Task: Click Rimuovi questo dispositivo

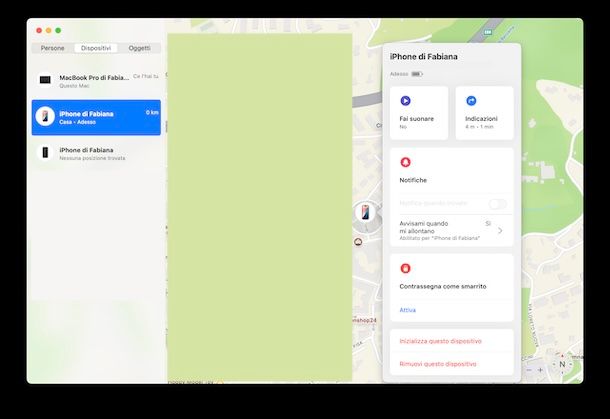Action: click(x=438, y=364)
